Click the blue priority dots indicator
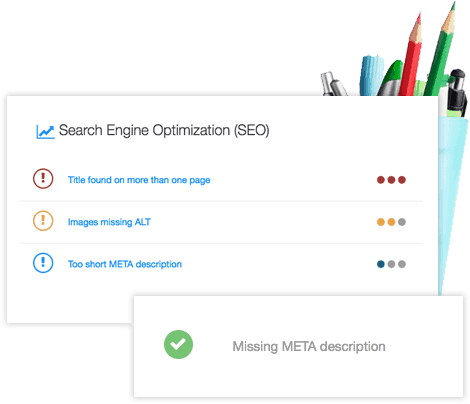 click(x=391, y=264)
